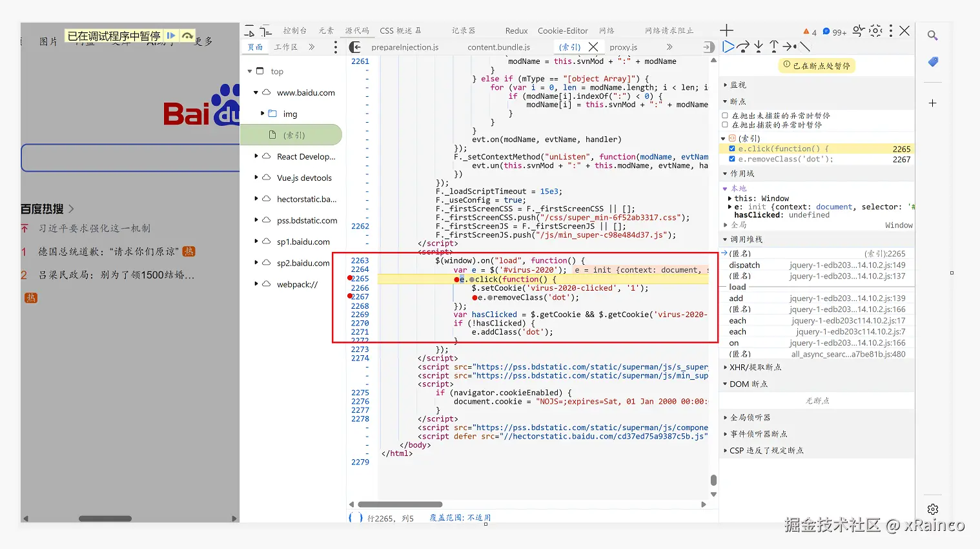The image size is (980, 549).
Task: Open dispatch frame in call stack
Action: pyautogui.click(x=744, y=265)
